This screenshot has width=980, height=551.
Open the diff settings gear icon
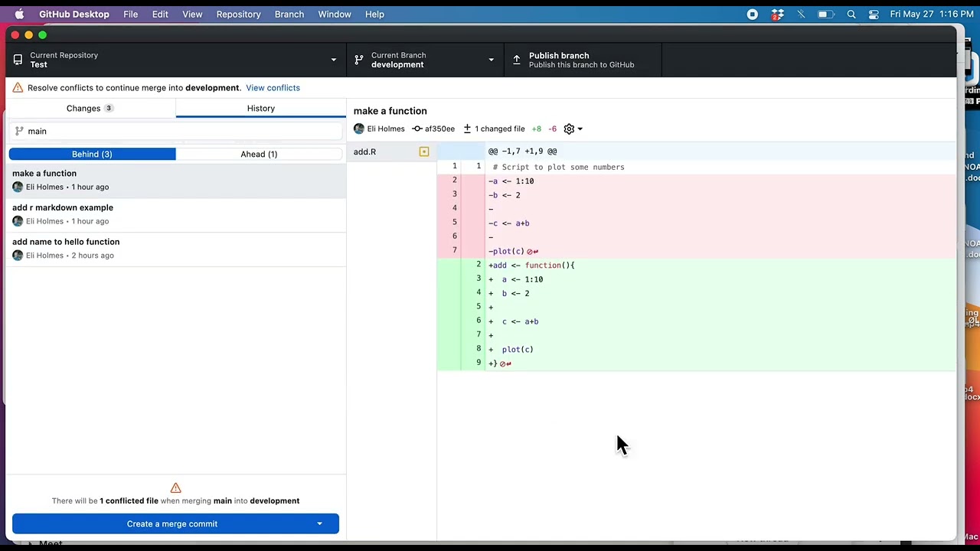[x=569, y=129]
